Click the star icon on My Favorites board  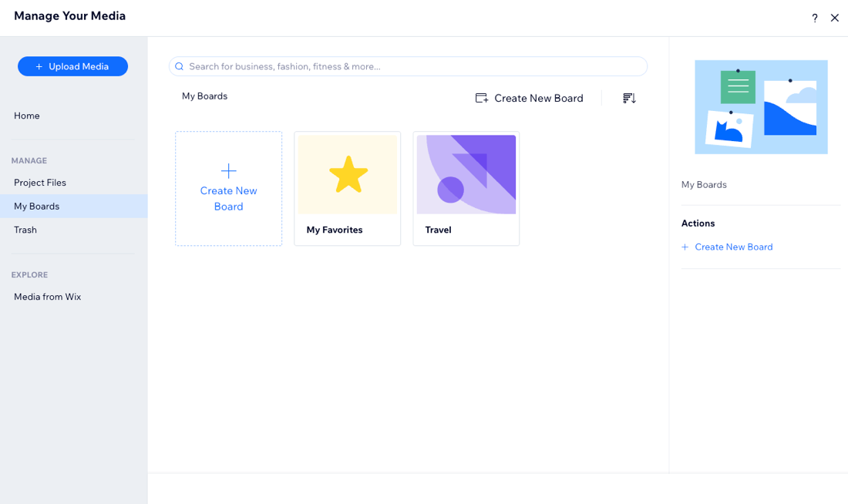[347, 174]
